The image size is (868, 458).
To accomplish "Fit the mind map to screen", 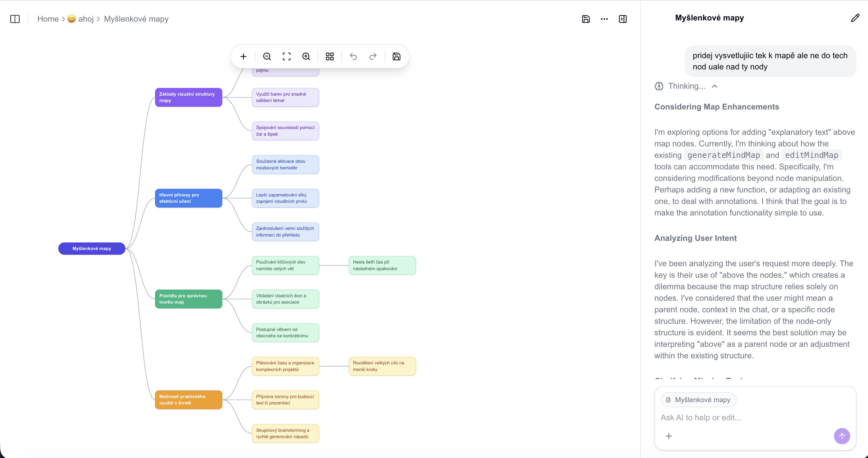I will click(x=286, y=56).
